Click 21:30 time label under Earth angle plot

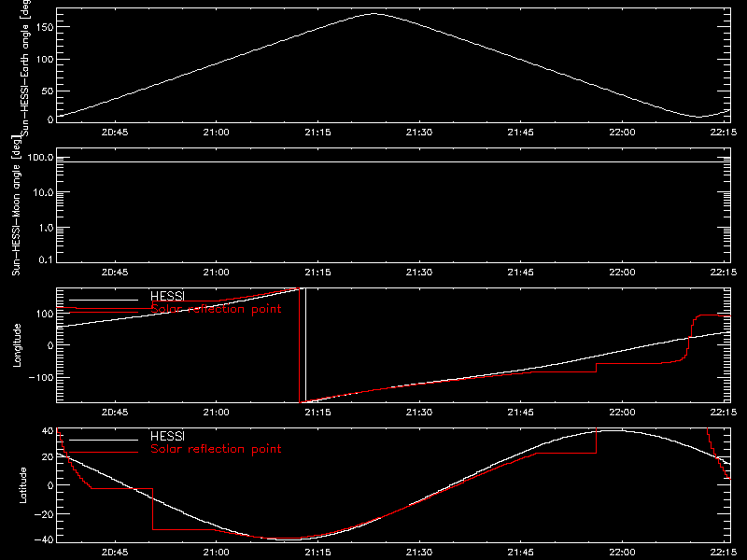click(419, 133)
